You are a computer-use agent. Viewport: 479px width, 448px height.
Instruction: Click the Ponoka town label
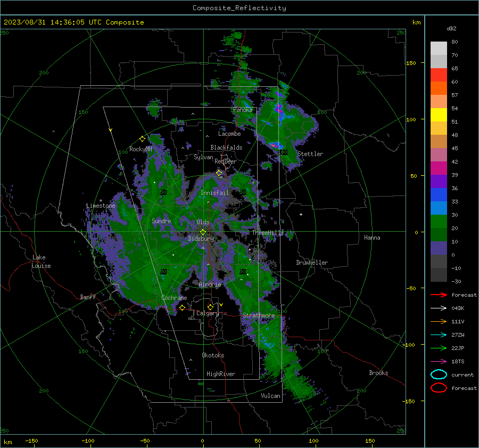[243, 110]
